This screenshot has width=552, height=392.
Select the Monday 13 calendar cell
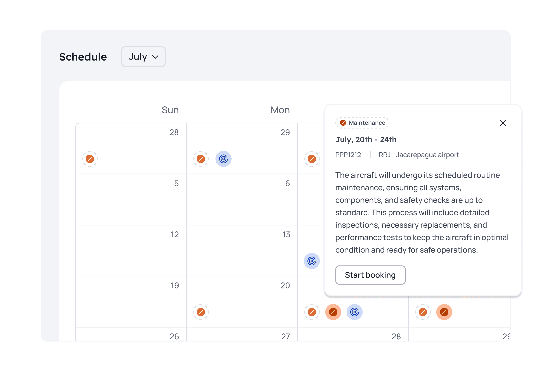pos(242,251)
